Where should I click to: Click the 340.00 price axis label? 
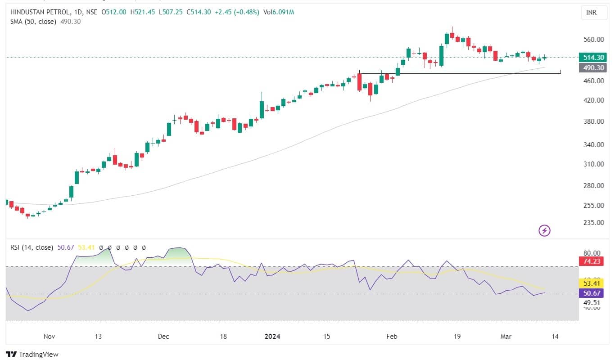point(593,145)
